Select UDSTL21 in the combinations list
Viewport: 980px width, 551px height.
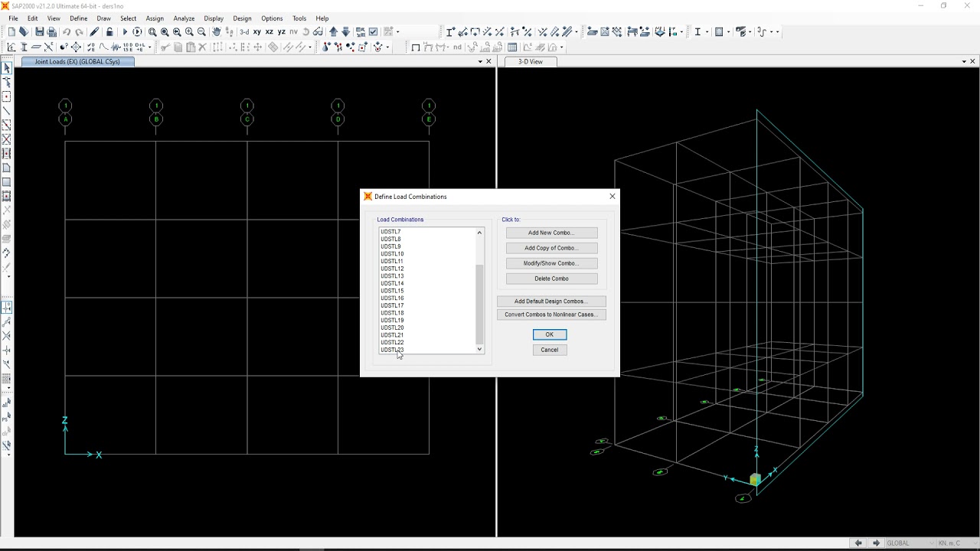pyautogui.click(x=392, y=335)
